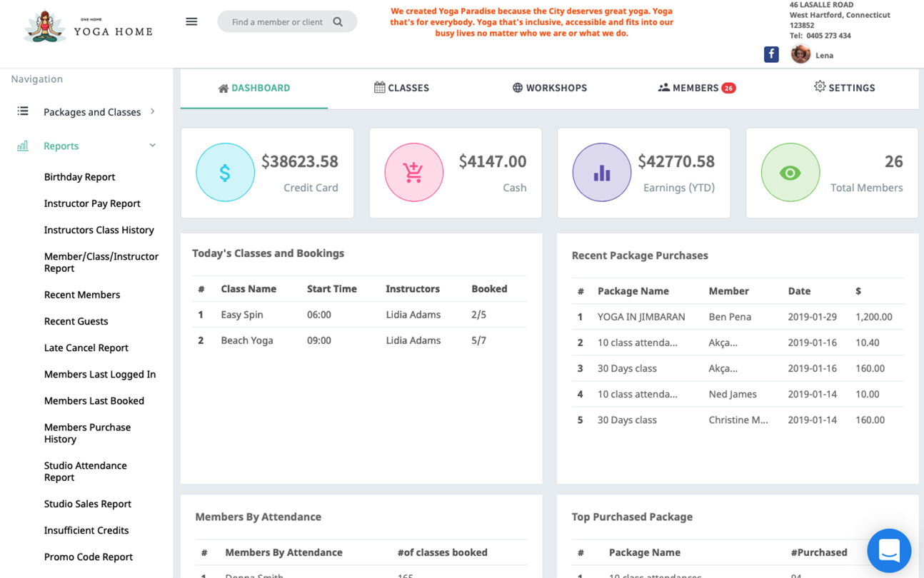The image size is (924, 578).
Task: Expand Packages and Classes menu
Action: click(x=91, y=112)
